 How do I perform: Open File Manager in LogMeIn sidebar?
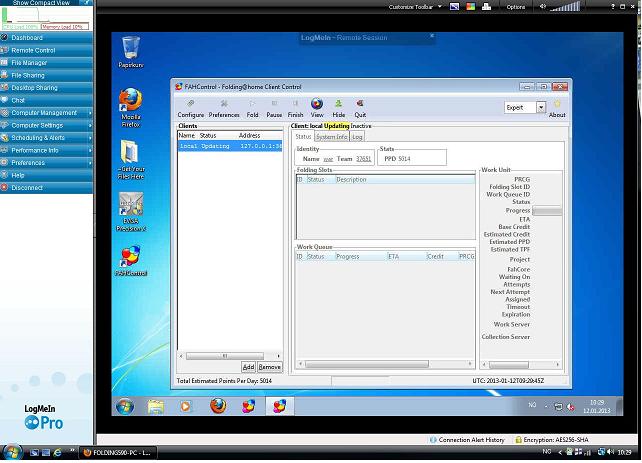pyautogui.click(x=46, y=63)
